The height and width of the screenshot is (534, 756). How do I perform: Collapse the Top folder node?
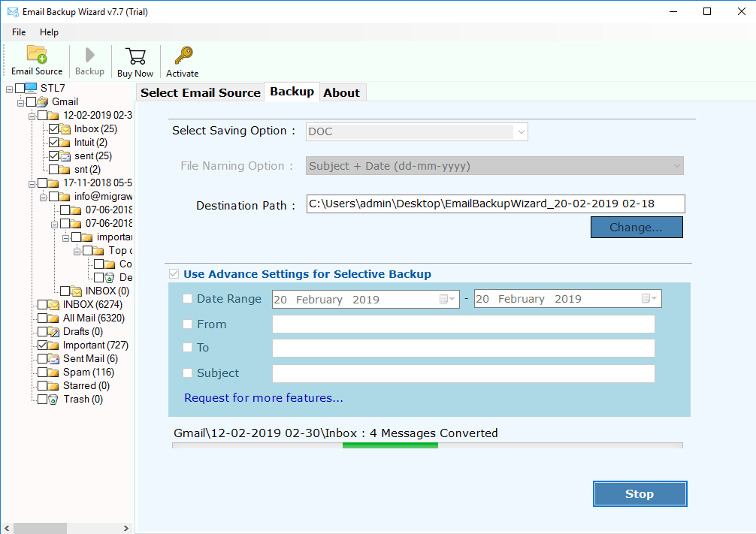(x=77, y=252)
